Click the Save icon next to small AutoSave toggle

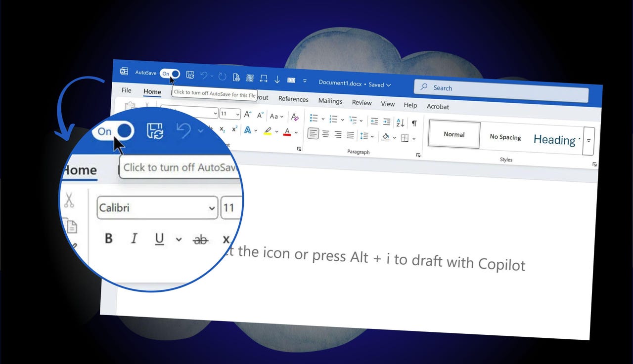[x=190, y=75]
